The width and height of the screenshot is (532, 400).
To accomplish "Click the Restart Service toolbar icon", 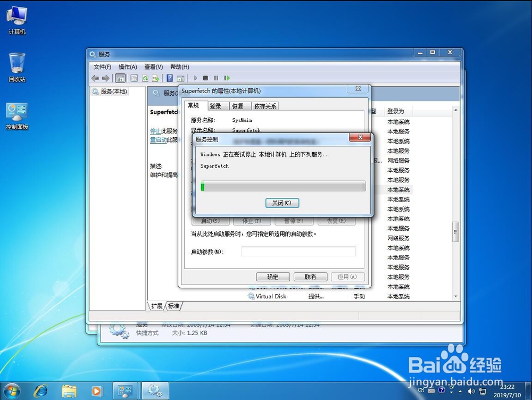I will (x=227, y=78).
